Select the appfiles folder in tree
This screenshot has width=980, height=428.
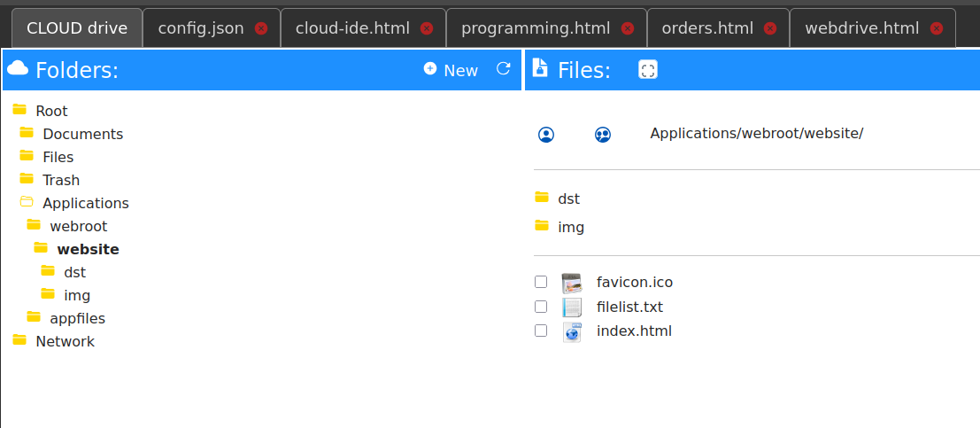coord(77,318)
